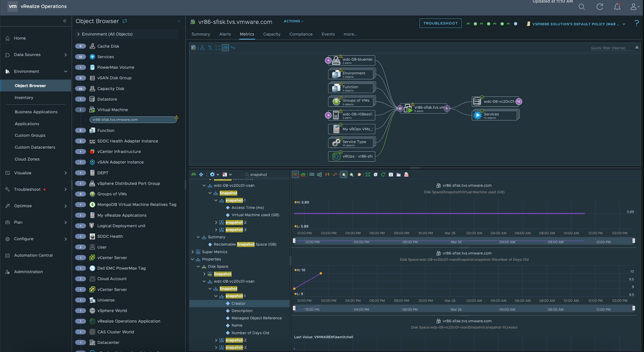Collapse the Properties tree node

pos(192,259)
